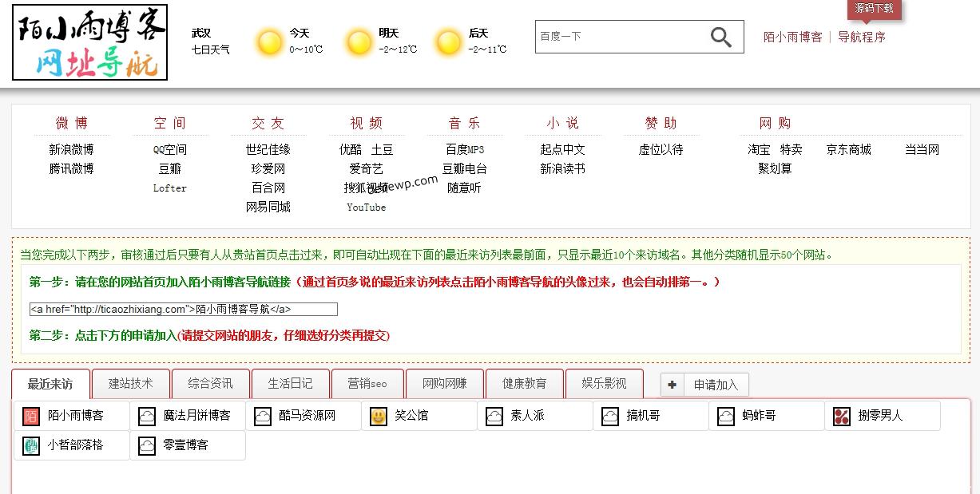Open the 生活日记 tab
The image size is (980, 494).
click(x=291, y=384)
